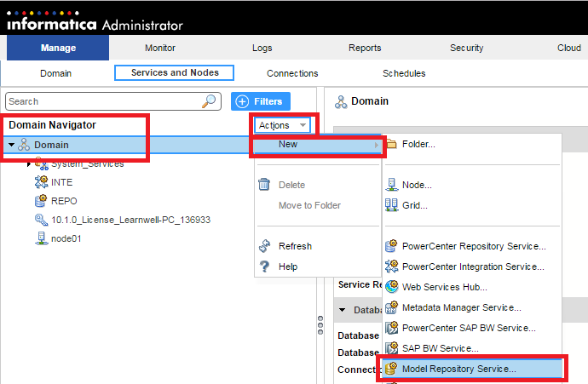Click the Grid icon in submenu
The height and width of the screenshot is (384, 588).
coord(392,205)
